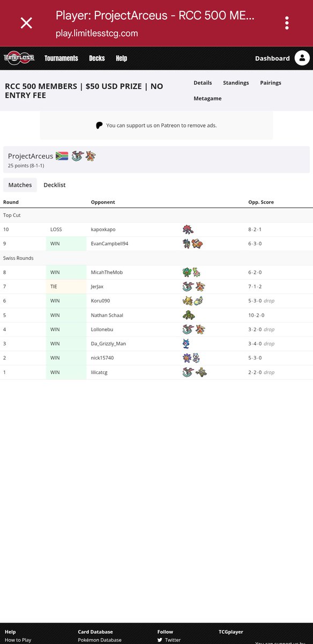Open the Pokémon Database footer link
The height and width of the screenshot is (644, 313).
point(100,640)
